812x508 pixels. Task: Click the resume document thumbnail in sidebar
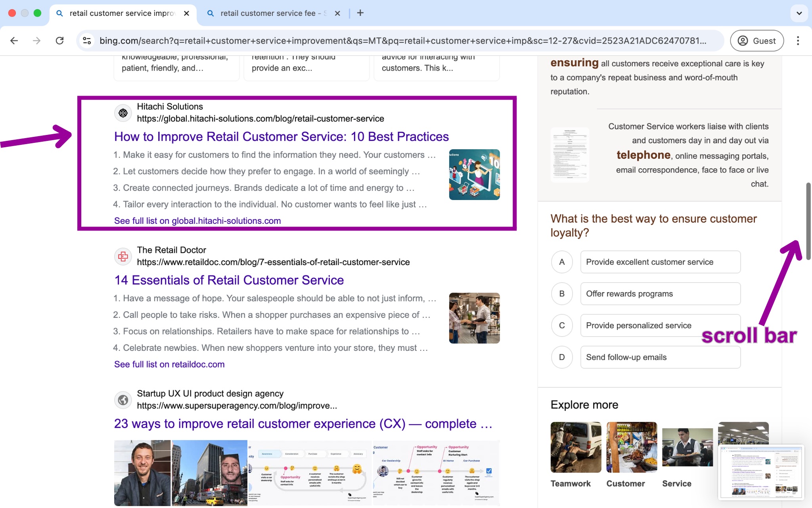click(x=570, y=155)
